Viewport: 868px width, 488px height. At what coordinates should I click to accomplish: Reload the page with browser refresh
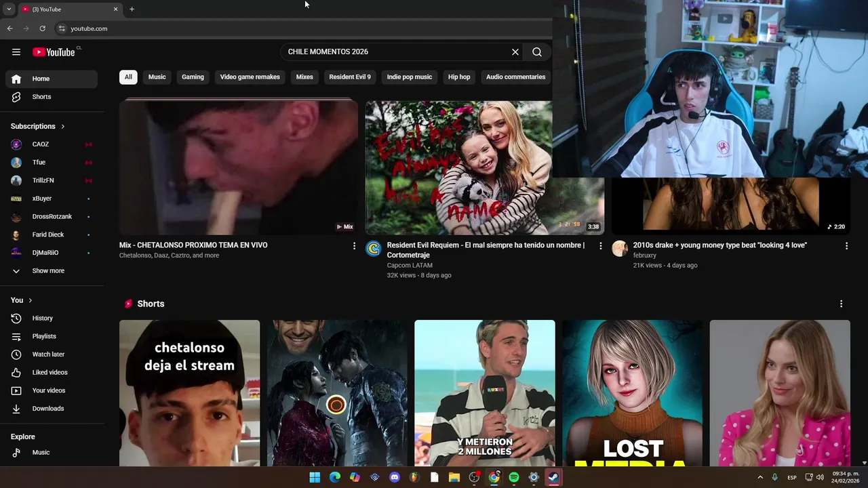point(42,28)
